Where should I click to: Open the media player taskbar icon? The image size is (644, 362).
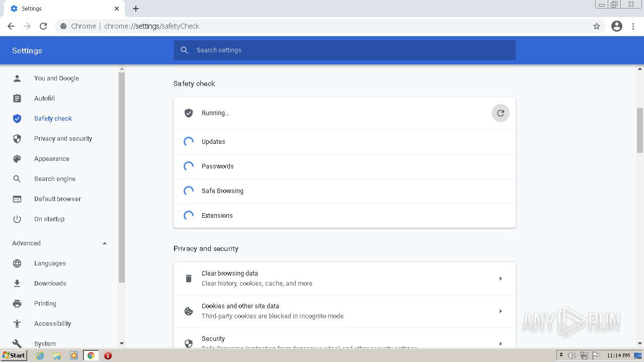[74, 355]
